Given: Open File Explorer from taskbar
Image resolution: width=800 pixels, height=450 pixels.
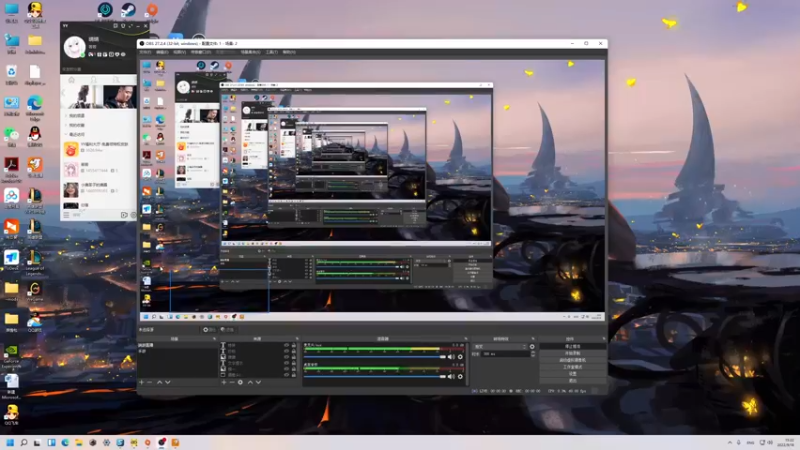Looking at the screenshot, I should (x=79, y=442).
